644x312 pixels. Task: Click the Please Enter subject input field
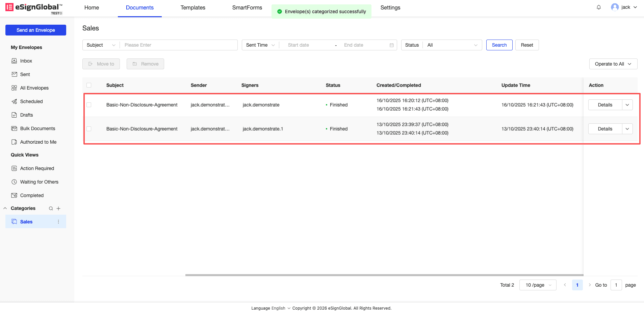[179, 45]
